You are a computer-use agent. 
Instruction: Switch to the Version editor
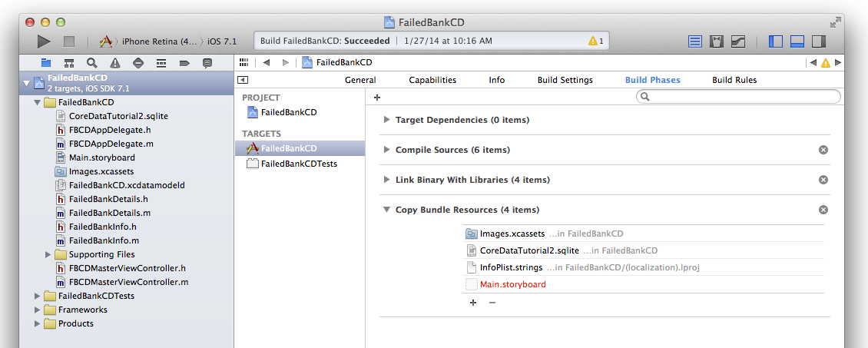point(738,41)
